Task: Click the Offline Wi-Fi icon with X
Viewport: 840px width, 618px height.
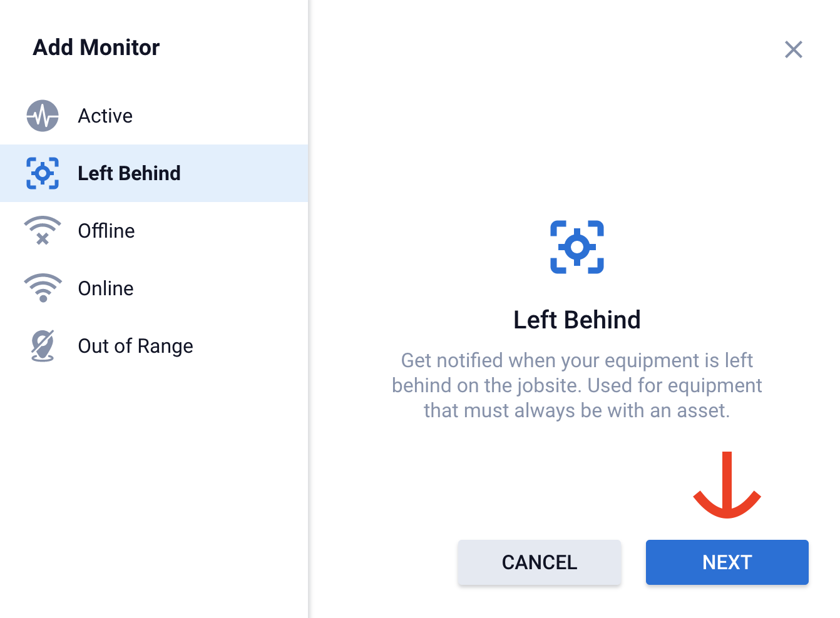Action: pos(43,231)
